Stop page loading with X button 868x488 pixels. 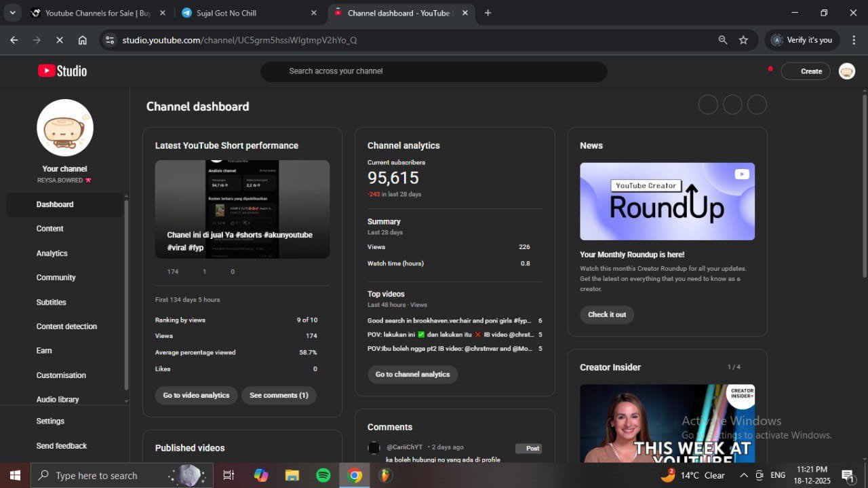pyautogui.click(x=59, y=40)
